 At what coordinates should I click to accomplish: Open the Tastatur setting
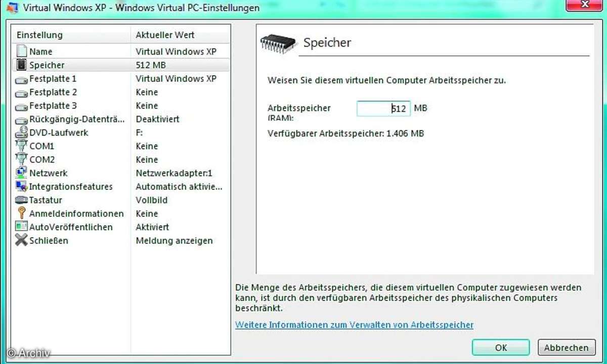[46, 200]
